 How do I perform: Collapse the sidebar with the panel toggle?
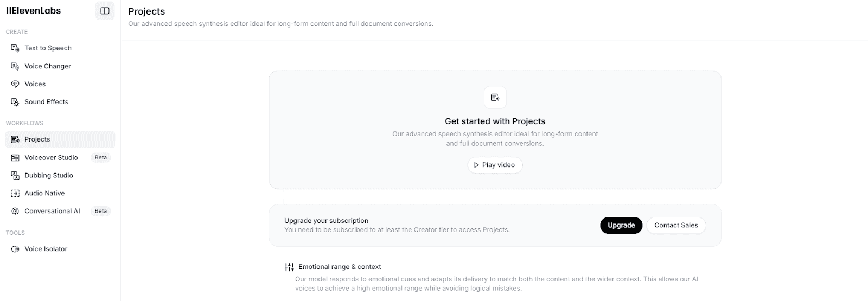(x=105, y=11)
